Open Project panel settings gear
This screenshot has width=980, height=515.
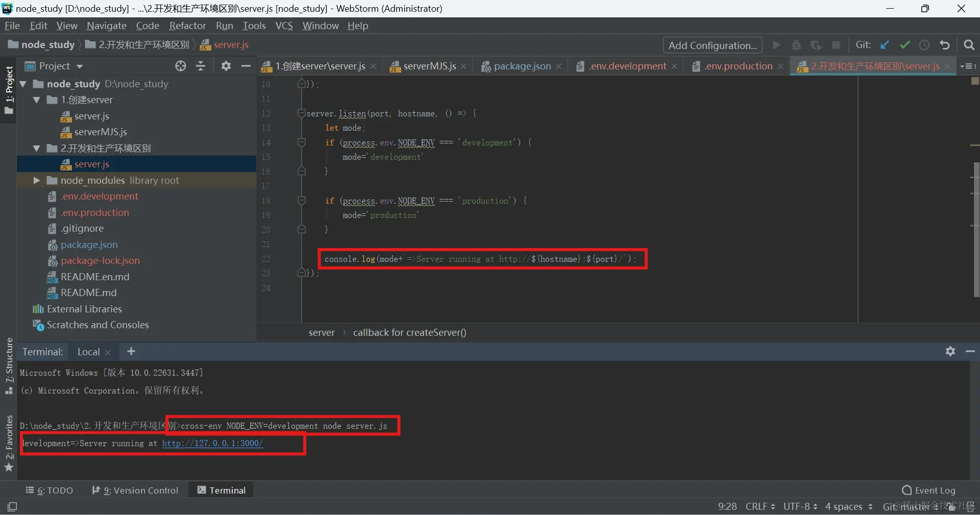[x=226, y=66]
